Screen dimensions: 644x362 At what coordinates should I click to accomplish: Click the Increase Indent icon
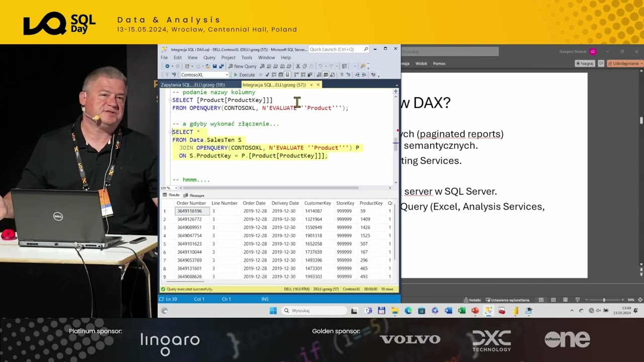[x=364, y=75]
